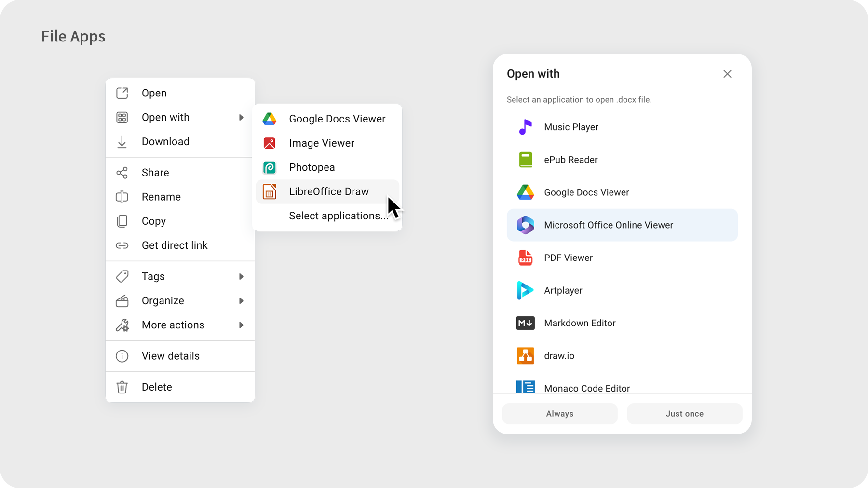Click the ePub Reader green book icon

[x=525, y=160]
